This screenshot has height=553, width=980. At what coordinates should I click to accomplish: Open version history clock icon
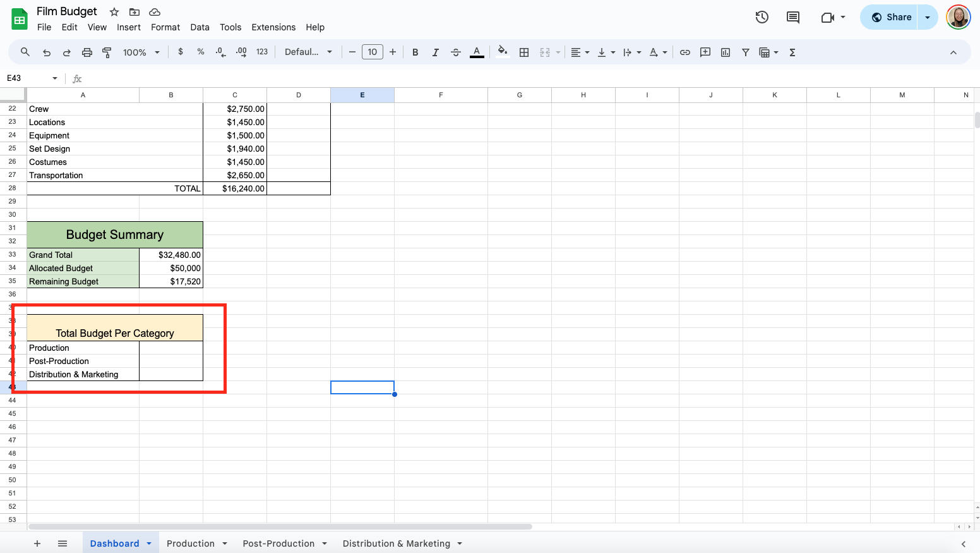click(x=762, y=17)
